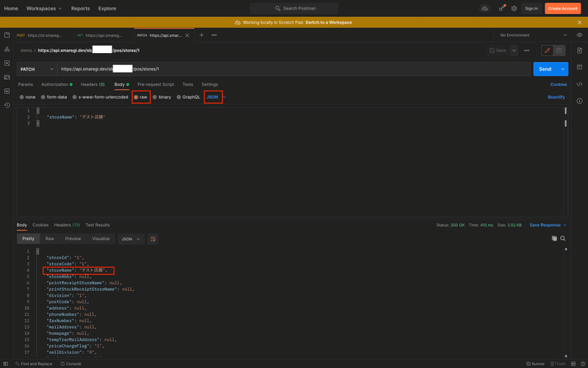
Task: Open the Code snippet icon in the right sidebar
Action: pos(579,84)
